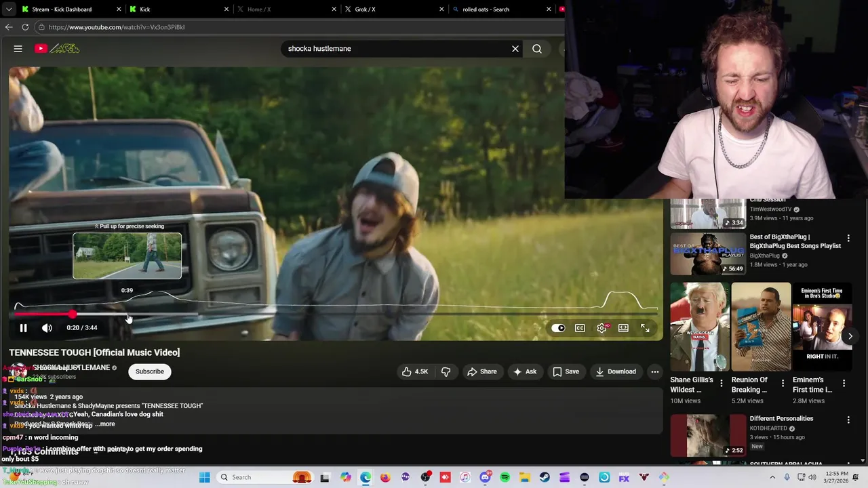
Task: Toggle the autoplay switch in player
Action: [x=558, y=328]
